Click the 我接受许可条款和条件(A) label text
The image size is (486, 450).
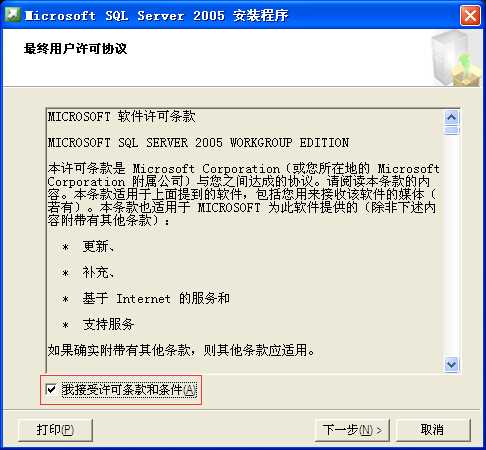[129, 390]
